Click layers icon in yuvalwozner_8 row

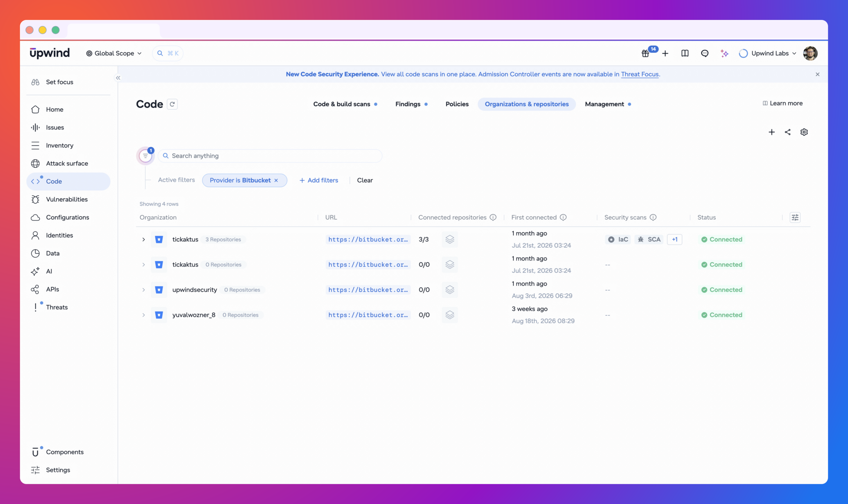click(x=450, y=315)
